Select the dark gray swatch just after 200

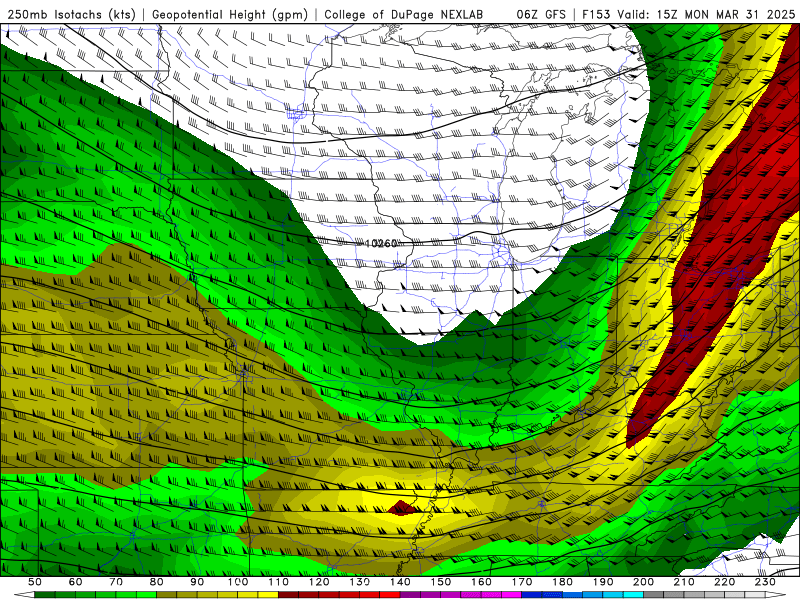pos(654,595)
